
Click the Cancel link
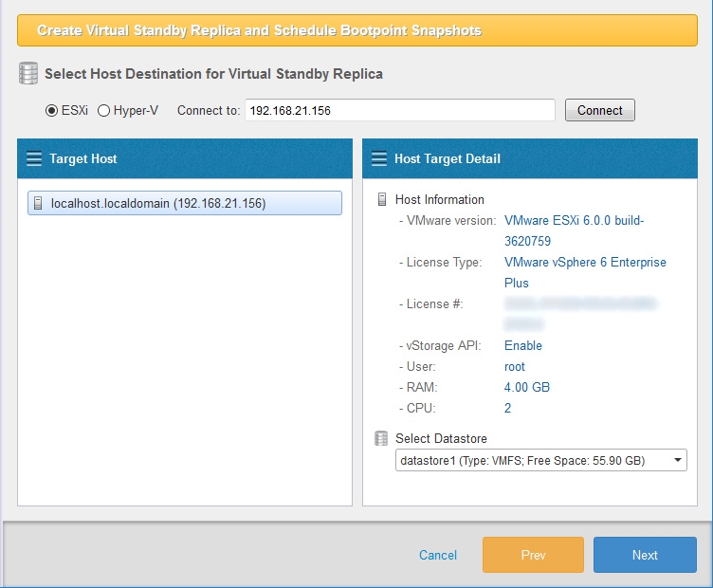438,555
